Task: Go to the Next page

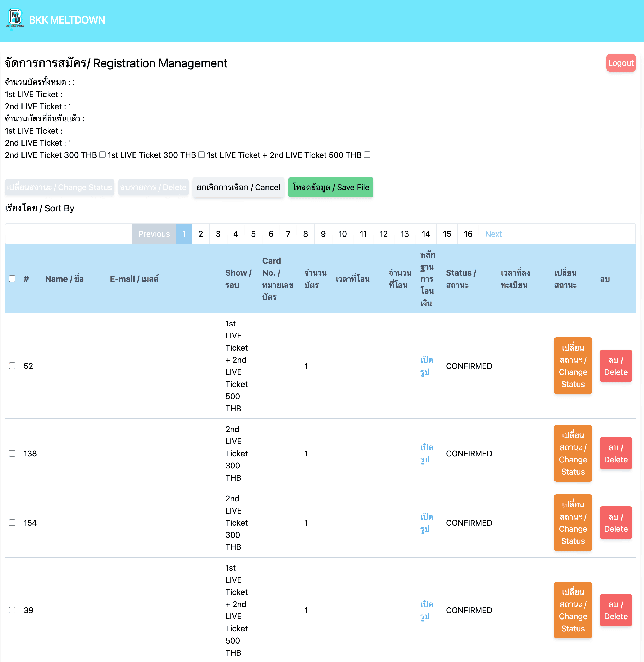Action: (494, 234)
